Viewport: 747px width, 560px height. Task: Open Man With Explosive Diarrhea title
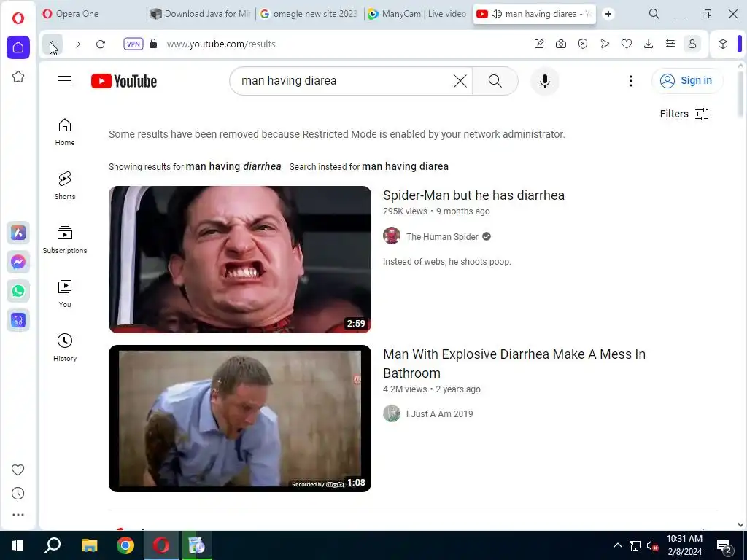point(514,363)
